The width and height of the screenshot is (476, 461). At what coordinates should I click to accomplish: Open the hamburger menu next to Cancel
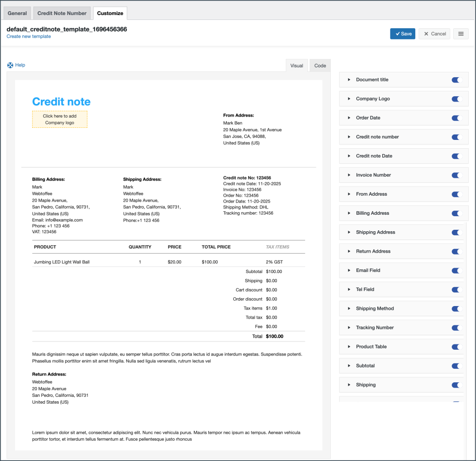(x=460, y=34)
